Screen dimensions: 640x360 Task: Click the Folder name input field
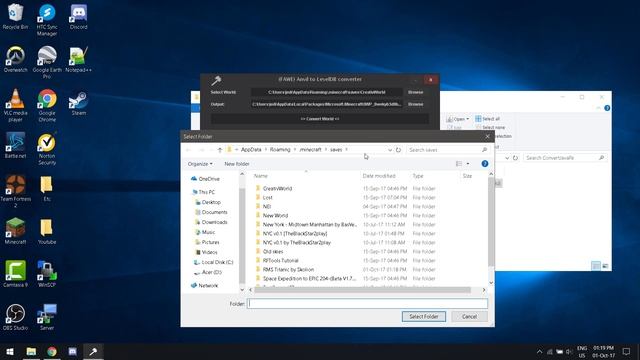click(x=367, y=304)
